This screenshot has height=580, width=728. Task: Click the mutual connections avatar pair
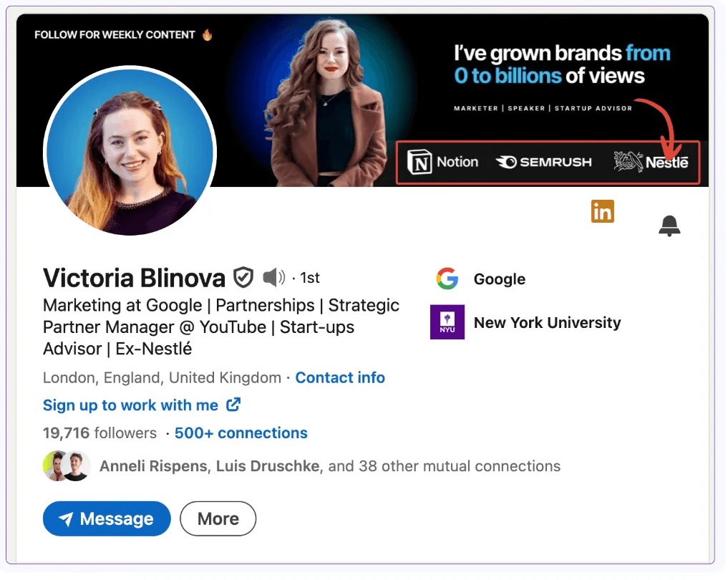(67, 465)
